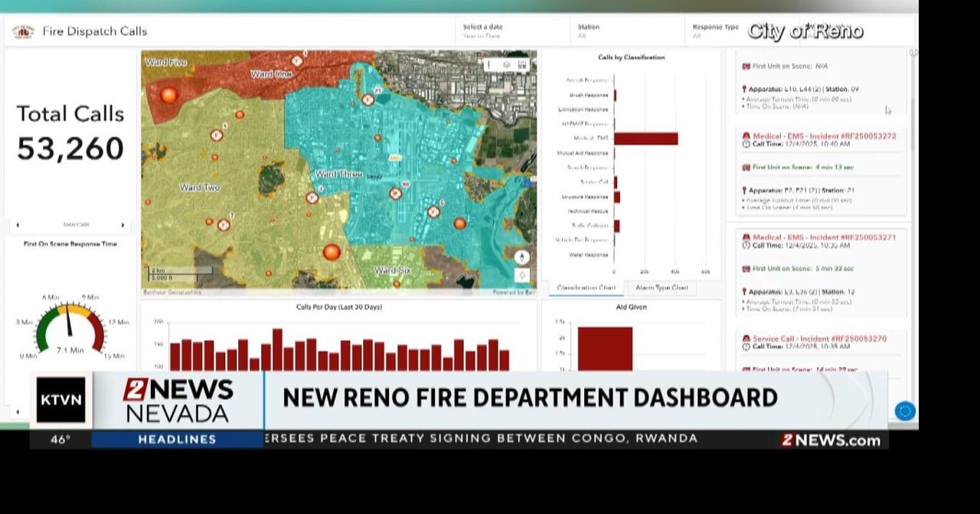Click the heart-symbol marker near the airport

(395, 194)
